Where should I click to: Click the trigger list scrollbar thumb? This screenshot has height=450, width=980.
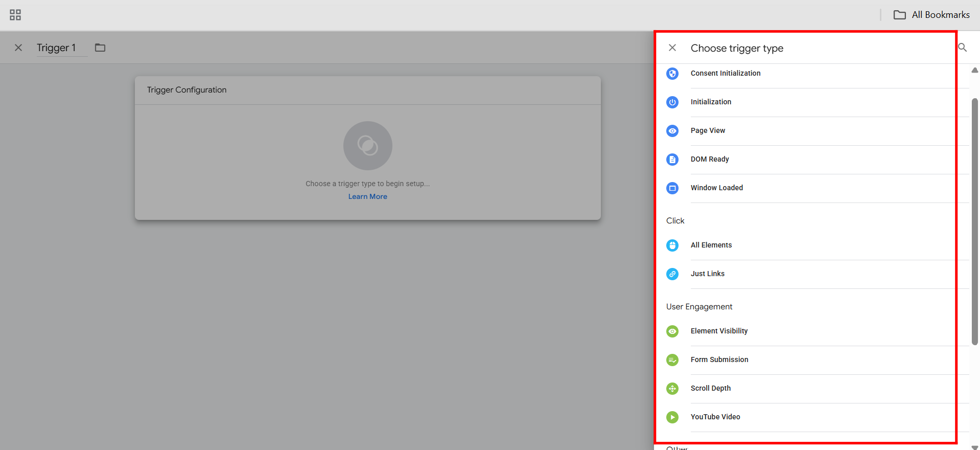(x=975, y=221)
